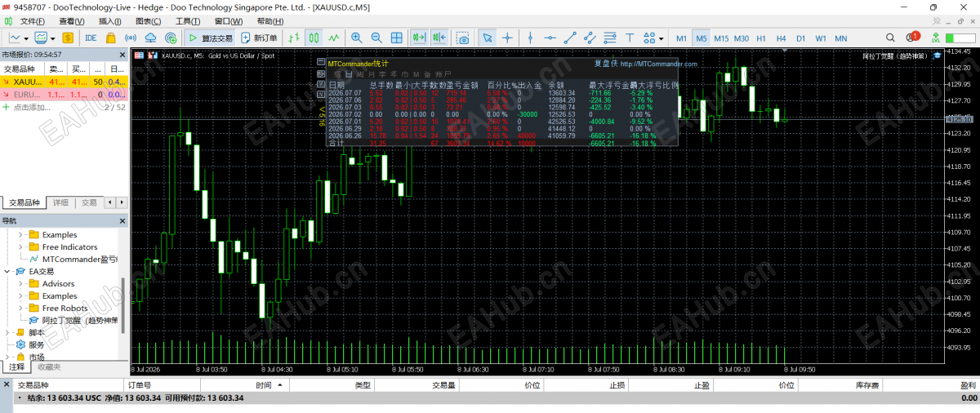Click the tile windows grid icon
980x413 pixels.
pos(397,38)
